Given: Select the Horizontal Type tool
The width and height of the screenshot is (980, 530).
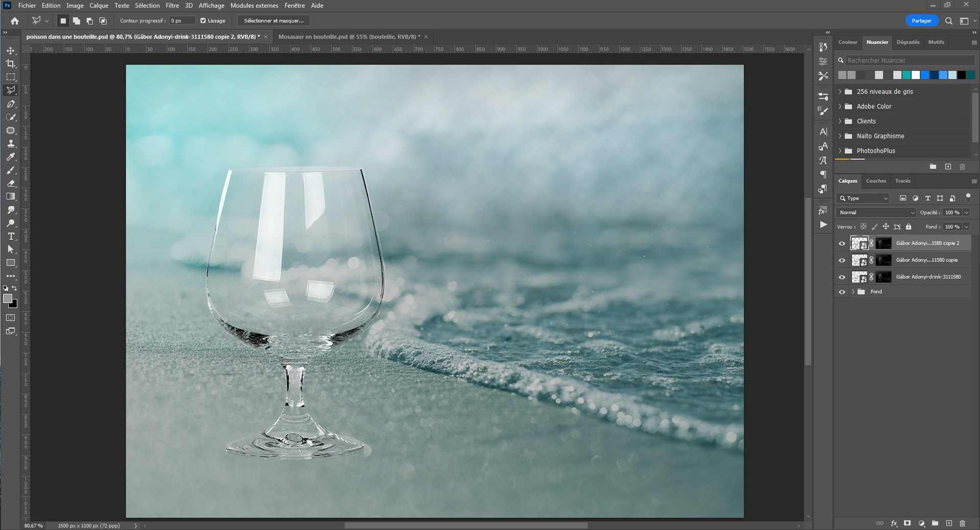Looking at the screenshot, I should pyautogui.click(x=11, y=236).
